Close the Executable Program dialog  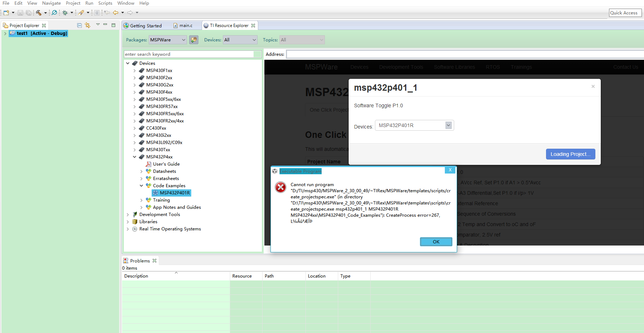point(450,170)
